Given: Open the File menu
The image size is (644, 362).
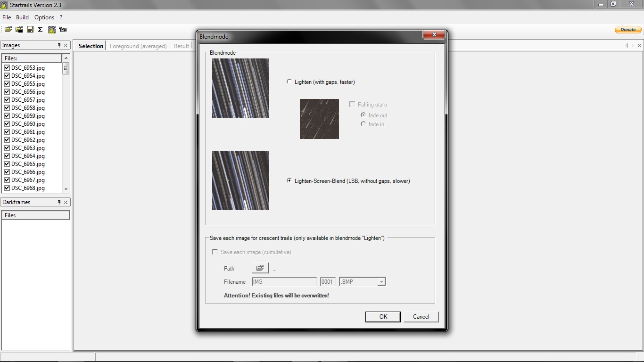Looking at the screenshot, I should (x=7, y=17).
